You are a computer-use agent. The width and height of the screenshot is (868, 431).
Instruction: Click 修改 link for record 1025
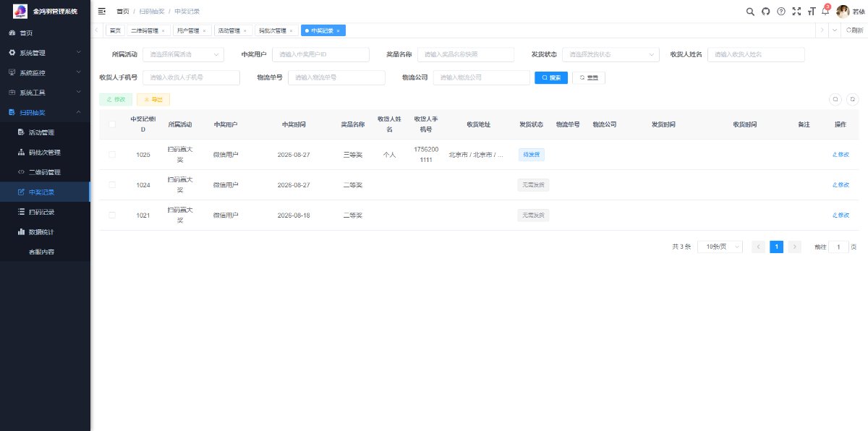(x=841, y=155)
